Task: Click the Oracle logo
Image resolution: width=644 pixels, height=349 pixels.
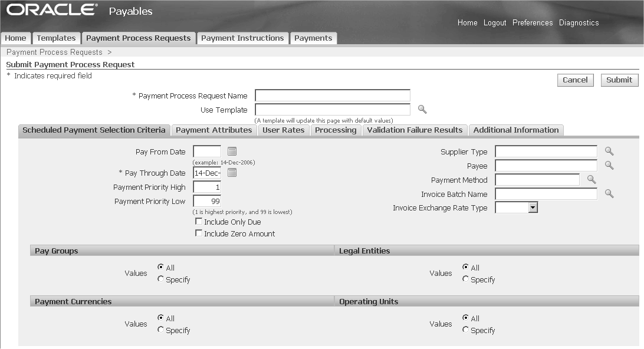Action: coord(52,9)
